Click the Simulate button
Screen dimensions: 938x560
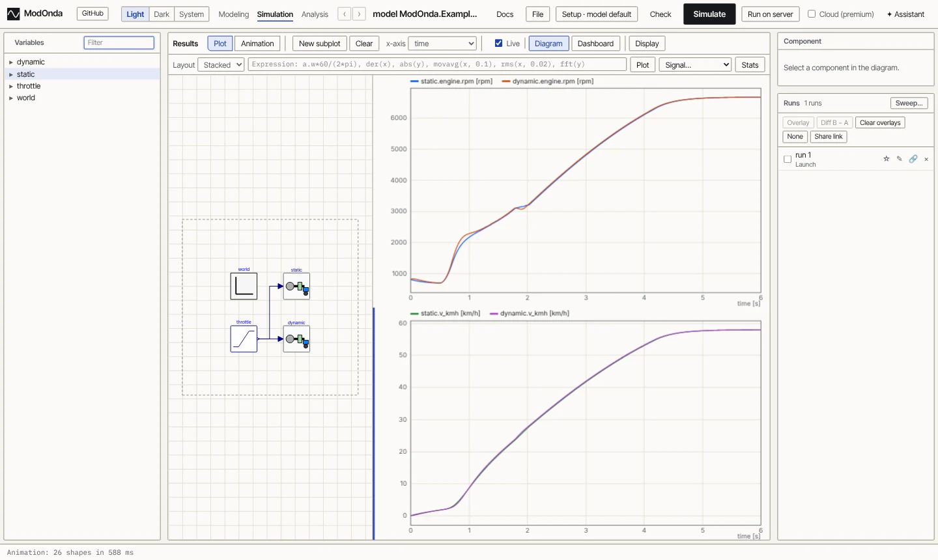[709, 14]
